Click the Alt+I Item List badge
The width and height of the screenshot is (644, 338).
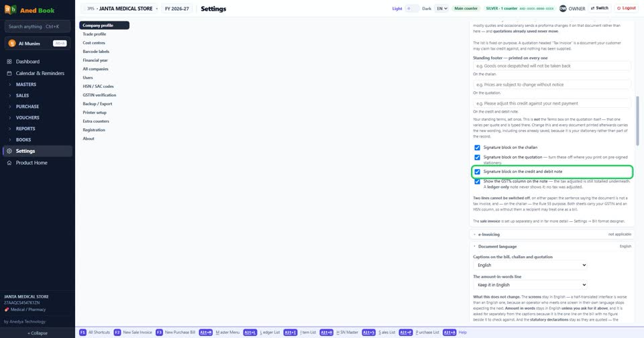click(x=290, y=332)
